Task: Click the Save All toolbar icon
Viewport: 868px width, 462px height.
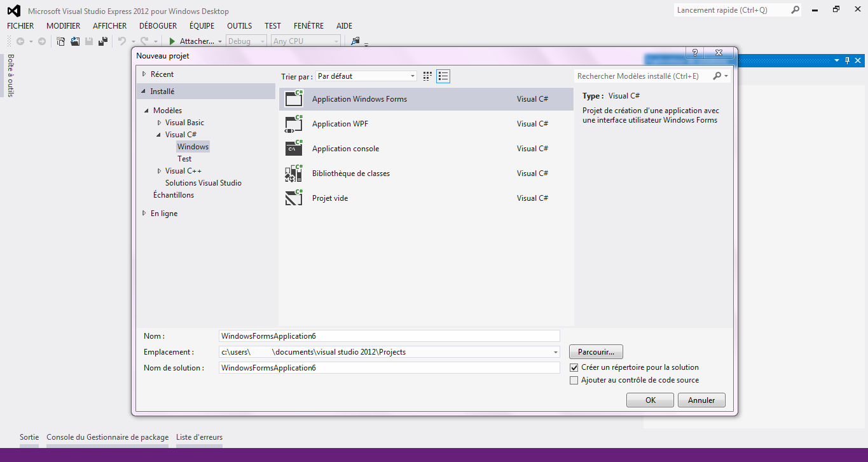Action: (x=103, y=41)
